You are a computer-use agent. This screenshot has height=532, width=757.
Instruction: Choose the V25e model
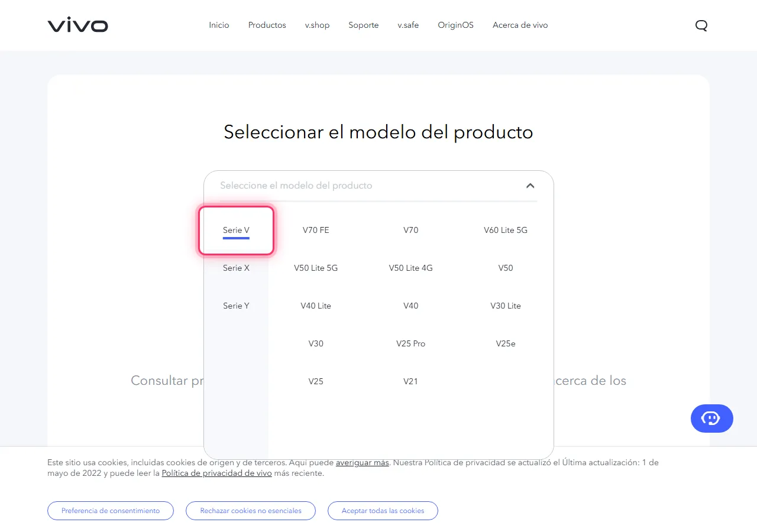pyautogui.click(x=506, y=344)
